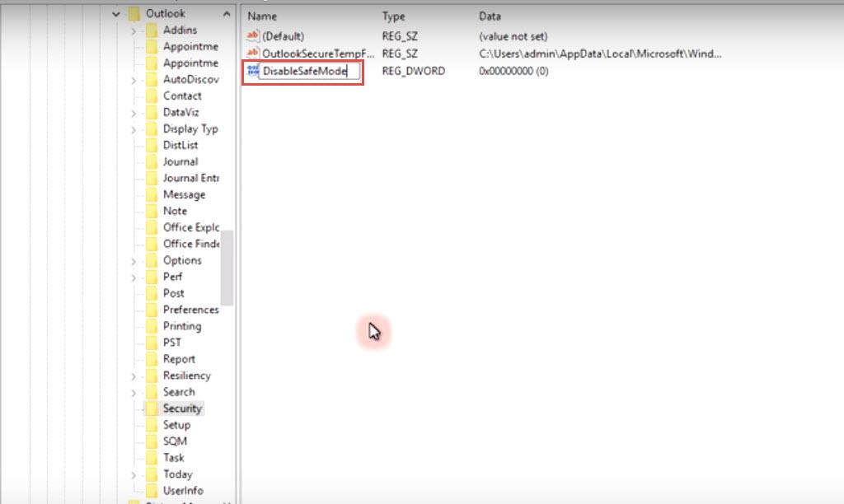
Task: Click the tree pane vertical scrollbar thumb
Action: 227,268
